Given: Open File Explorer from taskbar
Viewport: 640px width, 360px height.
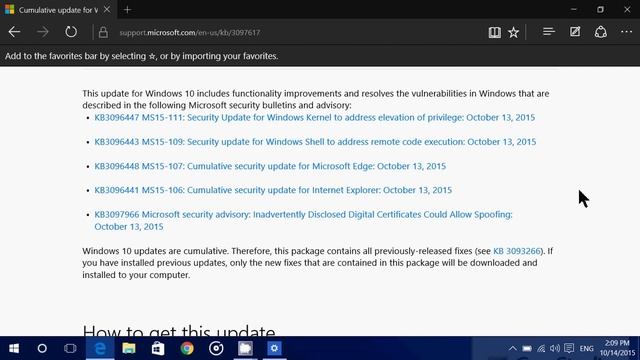Looking at the screenshot, I should [x=129, y=348].
